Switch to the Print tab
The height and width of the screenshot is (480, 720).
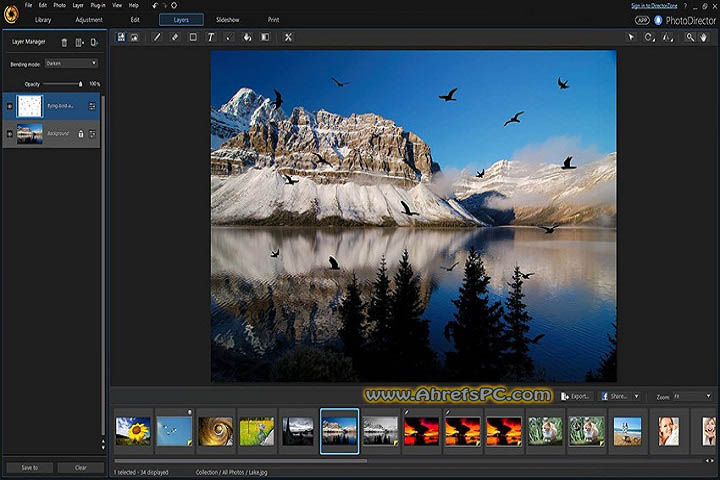273,20
